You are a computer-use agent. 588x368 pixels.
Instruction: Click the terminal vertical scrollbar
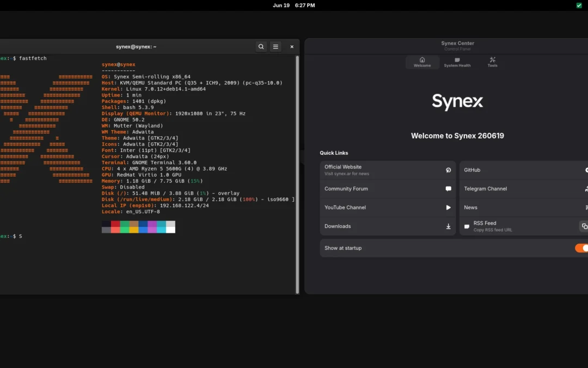point(297,174)
